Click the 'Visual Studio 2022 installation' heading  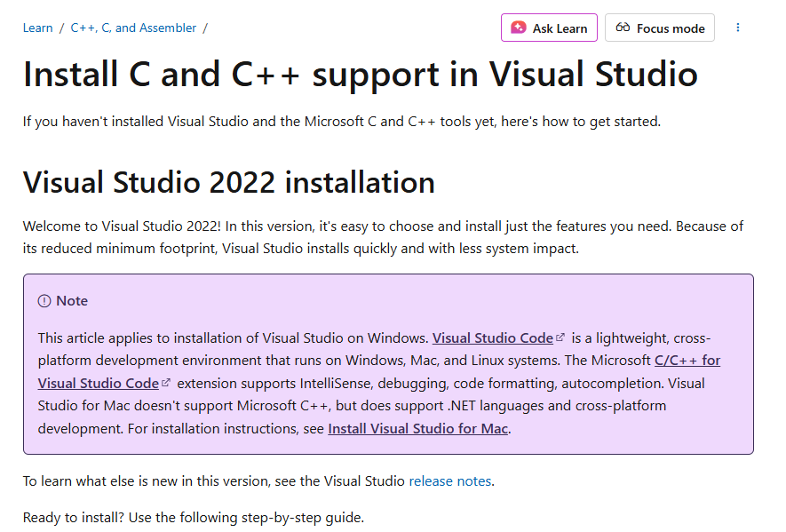coord(229,182)
